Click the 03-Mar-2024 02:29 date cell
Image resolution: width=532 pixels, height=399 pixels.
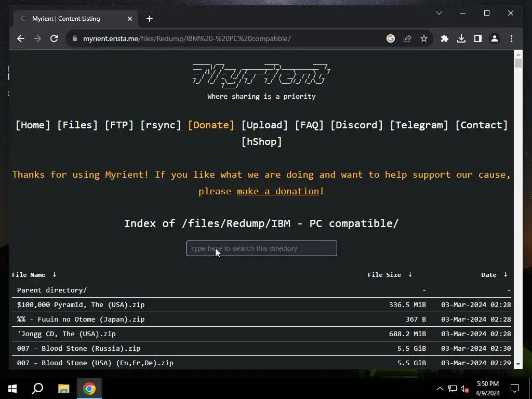pos(476,363)
